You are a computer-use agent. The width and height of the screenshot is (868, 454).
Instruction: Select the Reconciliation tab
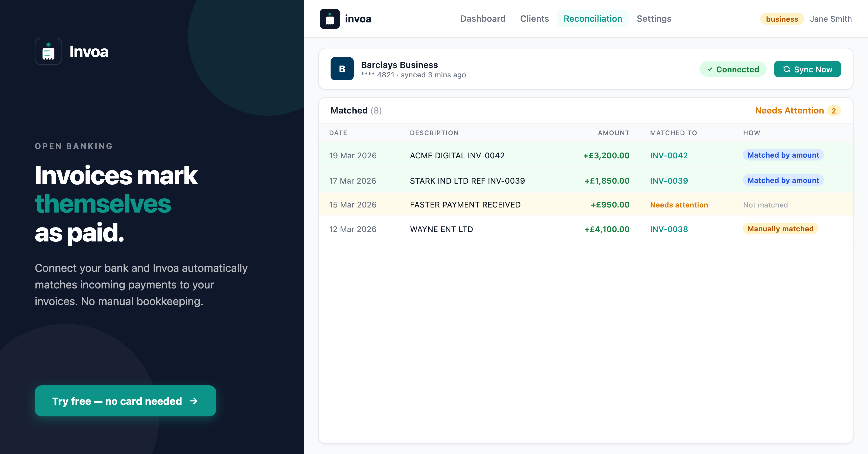592,19
